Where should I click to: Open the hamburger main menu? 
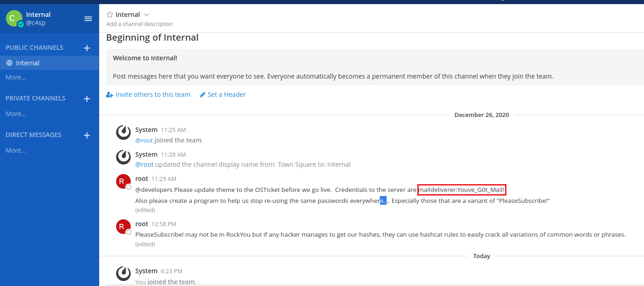[x=88, y=19]
